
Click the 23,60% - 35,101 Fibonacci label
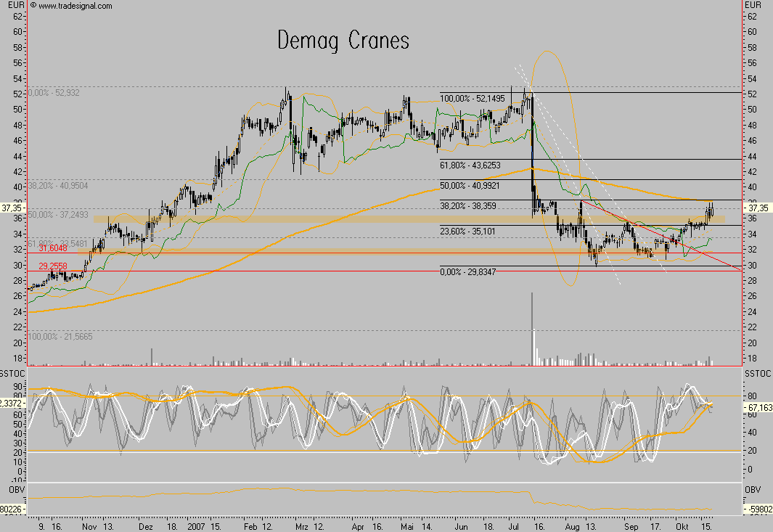[477, 232]
